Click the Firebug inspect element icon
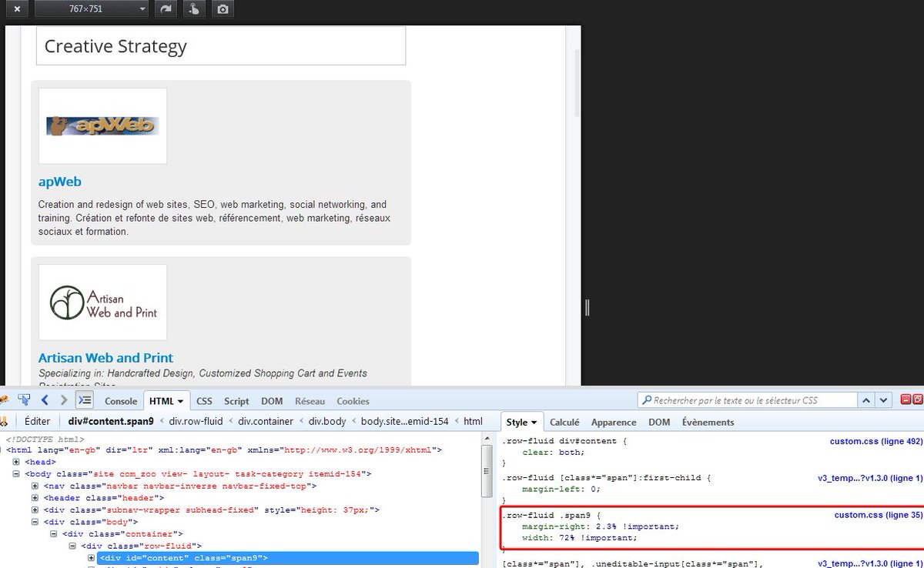This screenshot has height=568, width=924. pyautogui.click(x=25, y=400)
